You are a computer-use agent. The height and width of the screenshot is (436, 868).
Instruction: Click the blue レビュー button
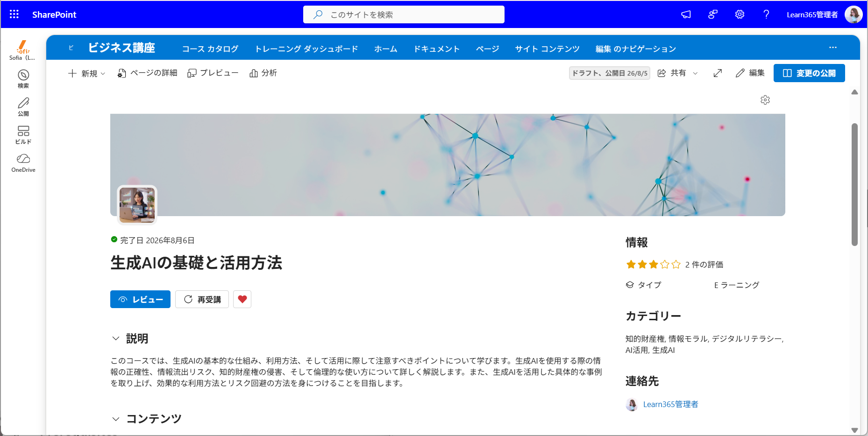pos(140,299)
